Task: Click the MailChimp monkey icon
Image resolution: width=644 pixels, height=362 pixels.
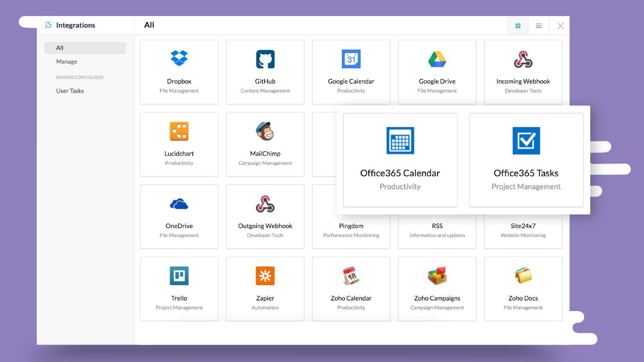Action: pos(265,131)
